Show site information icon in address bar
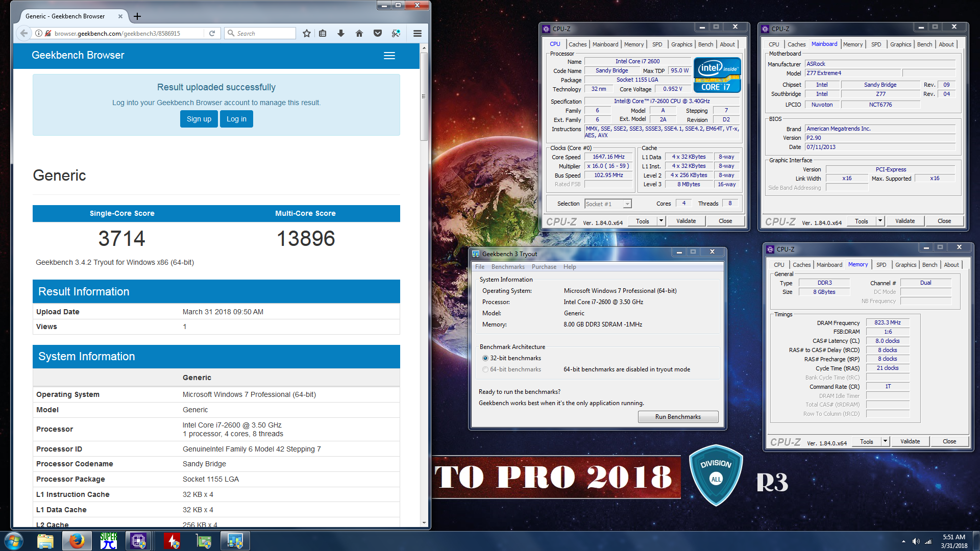 [x=39, y=33]
